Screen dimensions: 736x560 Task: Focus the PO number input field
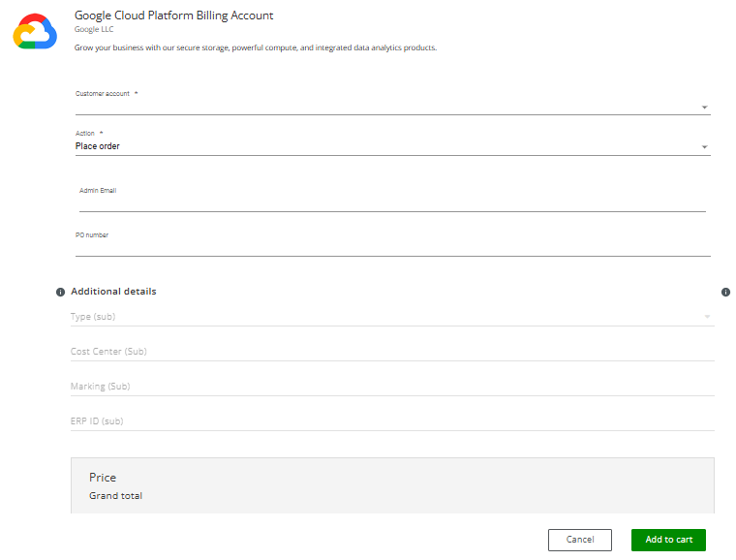pyautogui.click(x=393, y=244)
